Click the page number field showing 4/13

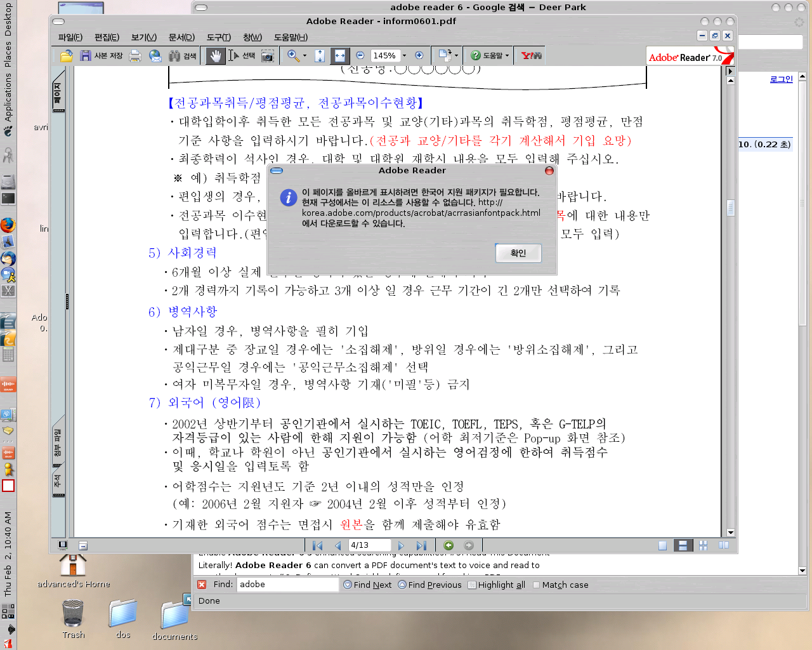pyautogui.click(x=369, y=545)
